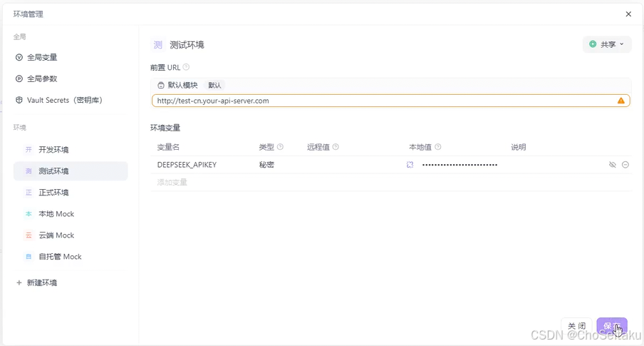Image resolution: width=644 pixels, height=346 pixels.
Task: Click the 关闭 button
Action: 576,326
